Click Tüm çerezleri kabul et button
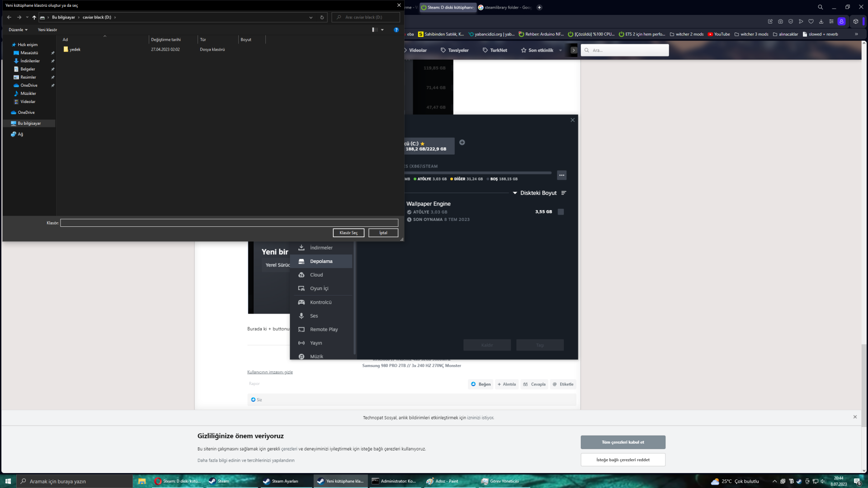Screen dimensions: 868x488 [x=623, y=442]
